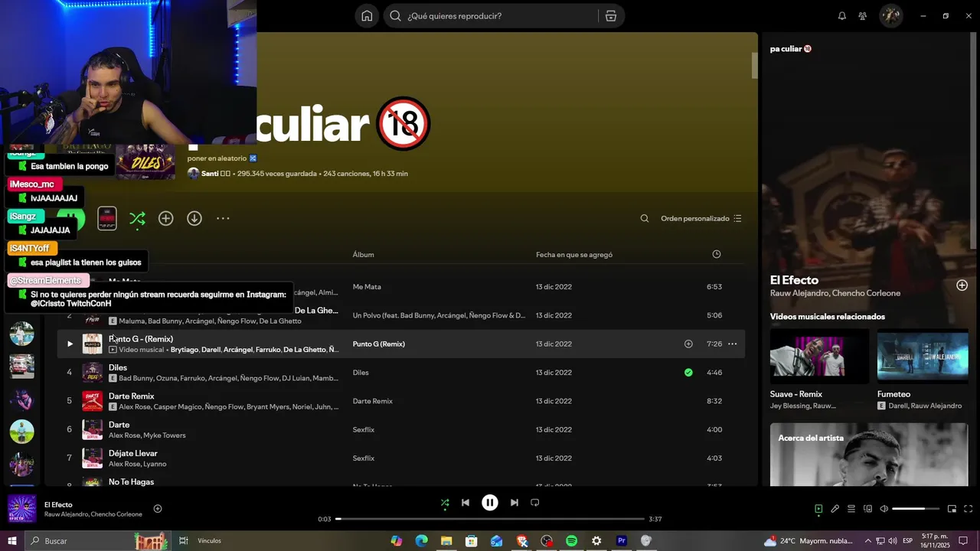Open Spotify from the taskbar
The image size is (980, 551).
tap(571, 541)
